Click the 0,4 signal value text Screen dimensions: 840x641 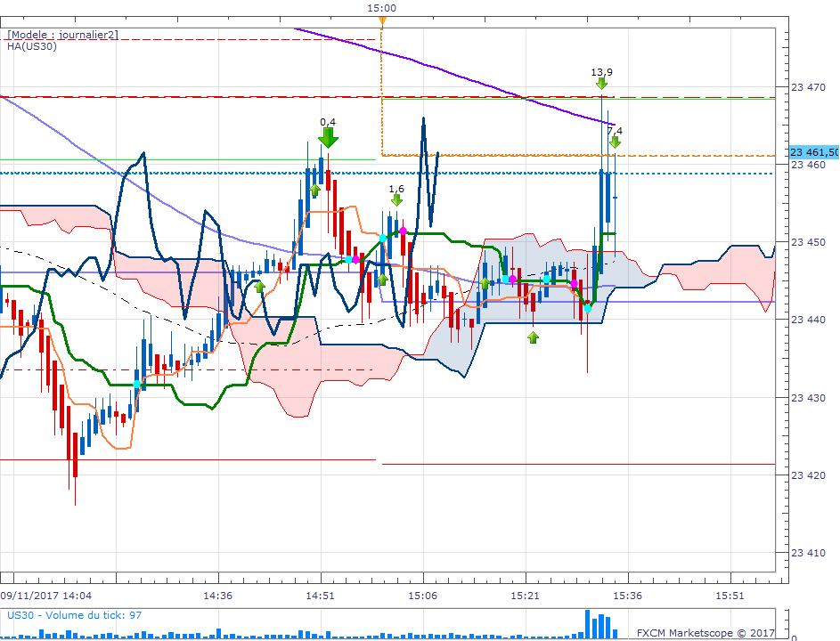pos(328,122)
